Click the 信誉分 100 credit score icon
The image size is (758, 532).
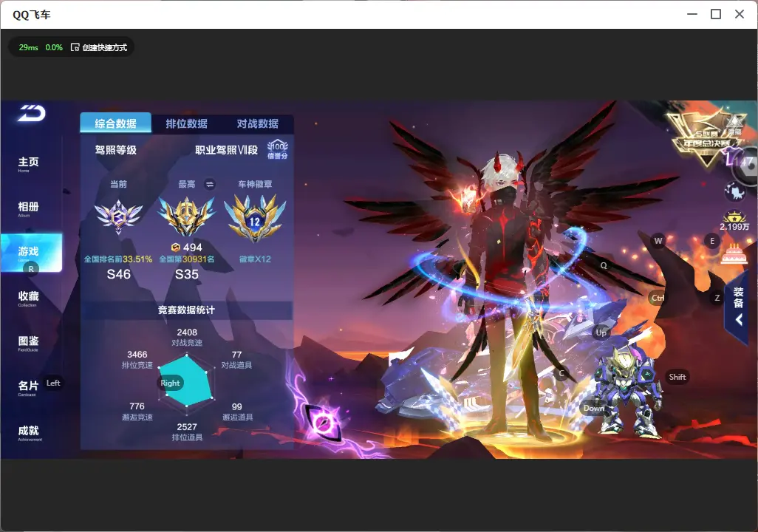[278, 149]
